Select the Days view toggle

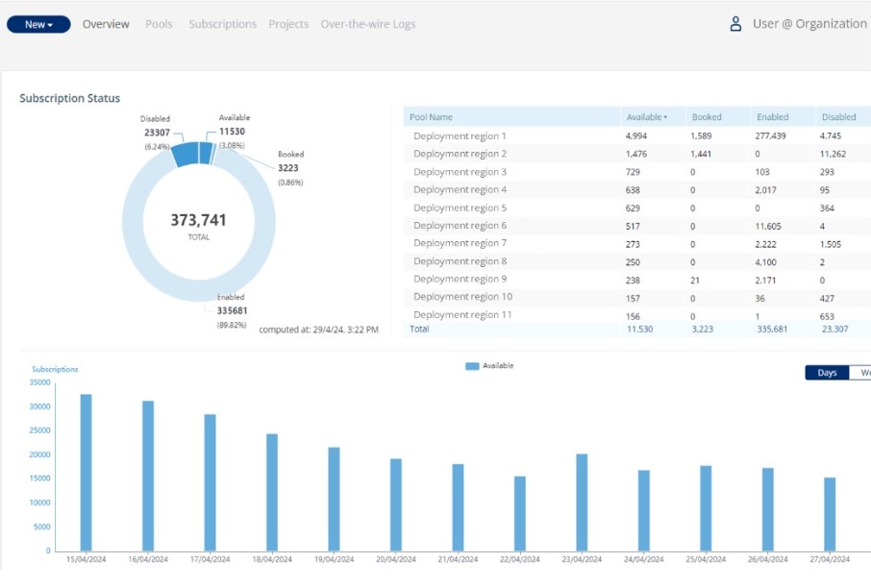[827, 373]
